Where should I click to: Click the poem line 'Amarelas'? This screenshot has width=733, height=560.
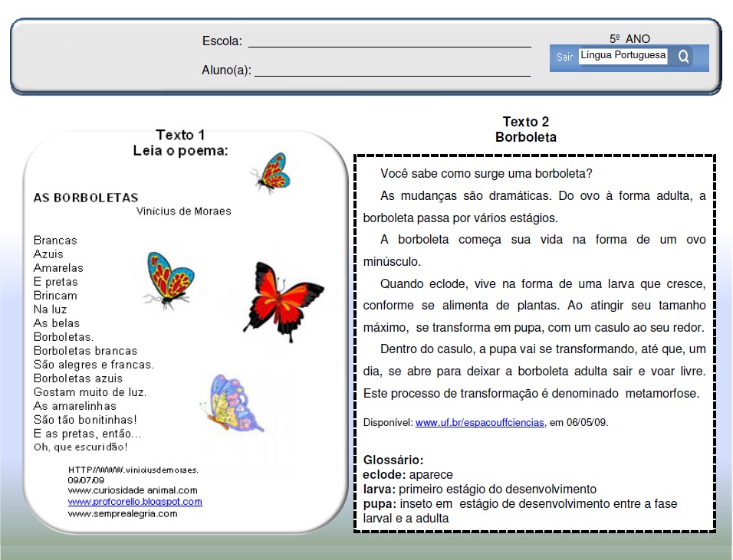pos(58,267)
